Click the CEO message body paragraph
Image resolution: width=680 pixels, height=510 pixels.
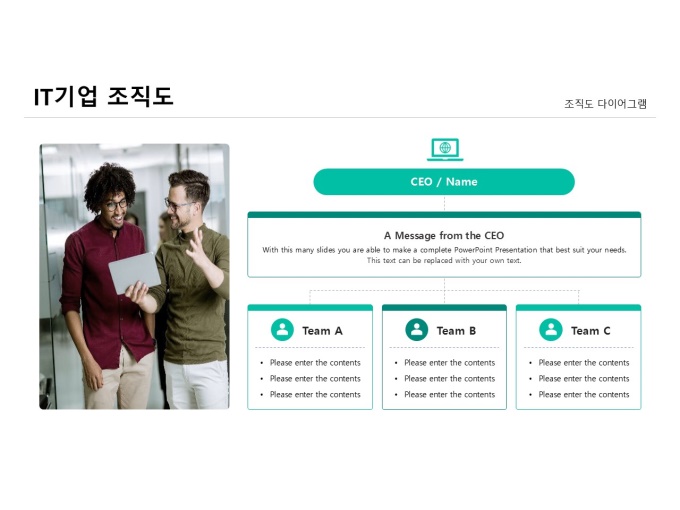pyautogui.click(x=444, y=255)
